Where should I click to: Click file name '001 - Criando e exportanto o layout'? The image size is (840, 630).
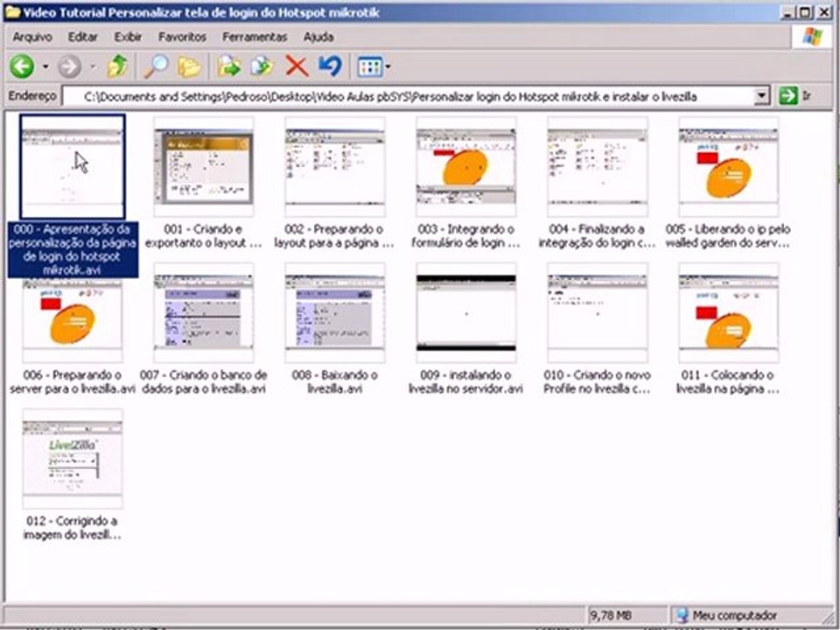click(204, 236)
